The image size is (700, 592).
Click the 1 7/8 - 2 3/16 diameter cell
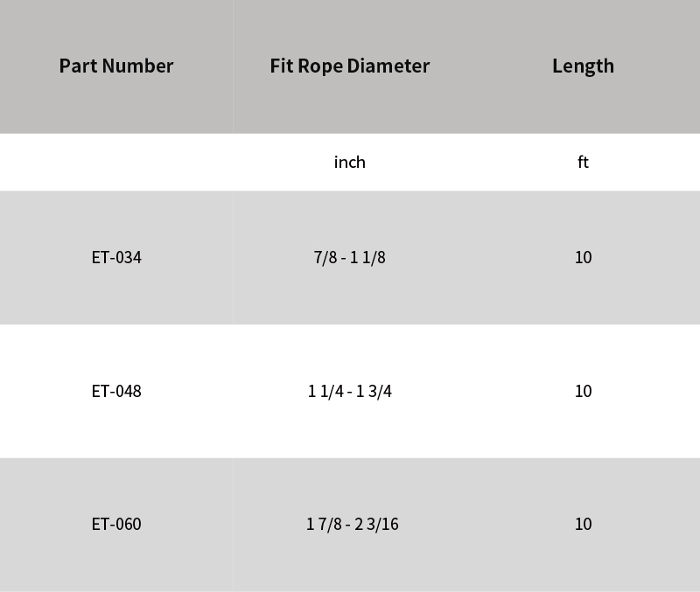pos(352,524)
